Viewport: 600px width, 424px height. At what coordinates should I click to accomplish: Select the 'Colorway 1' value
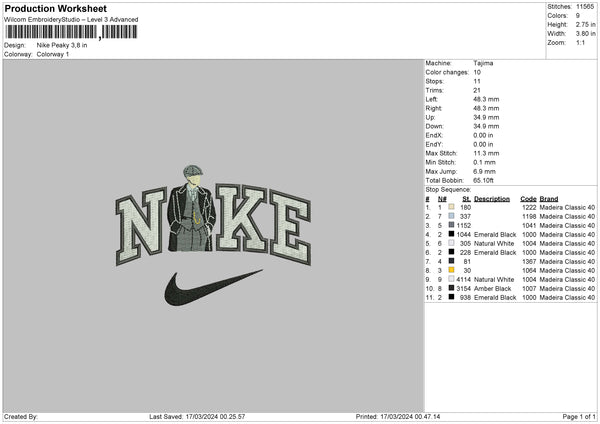[53, 54]
